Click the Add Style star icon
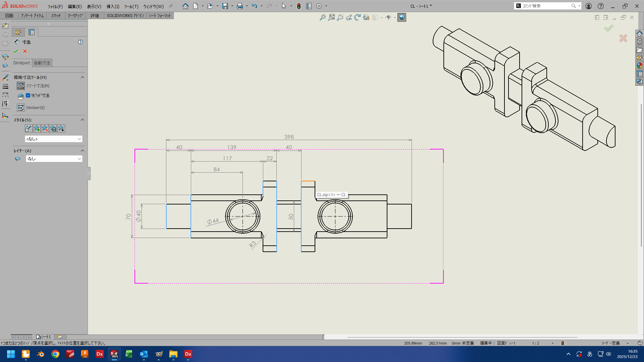 pos(37,128)
